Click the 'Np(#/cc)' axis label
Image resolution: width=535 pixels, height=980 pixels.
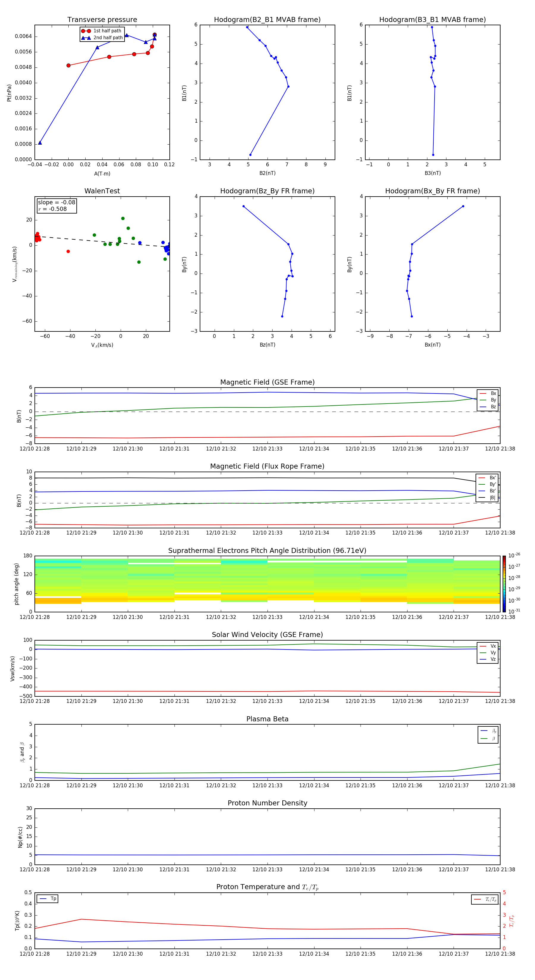pyautogui.click(x=20, y=837)
